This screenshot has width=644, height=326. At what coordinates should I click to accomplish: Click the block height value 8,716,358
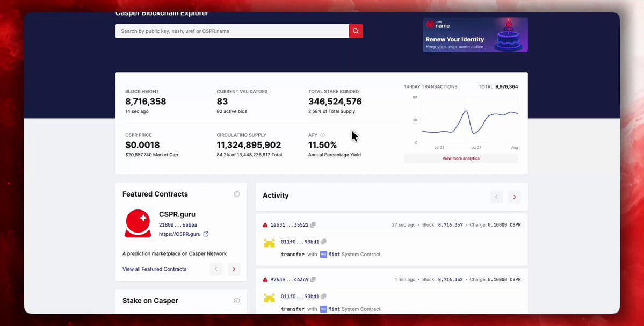coord(146,102)
